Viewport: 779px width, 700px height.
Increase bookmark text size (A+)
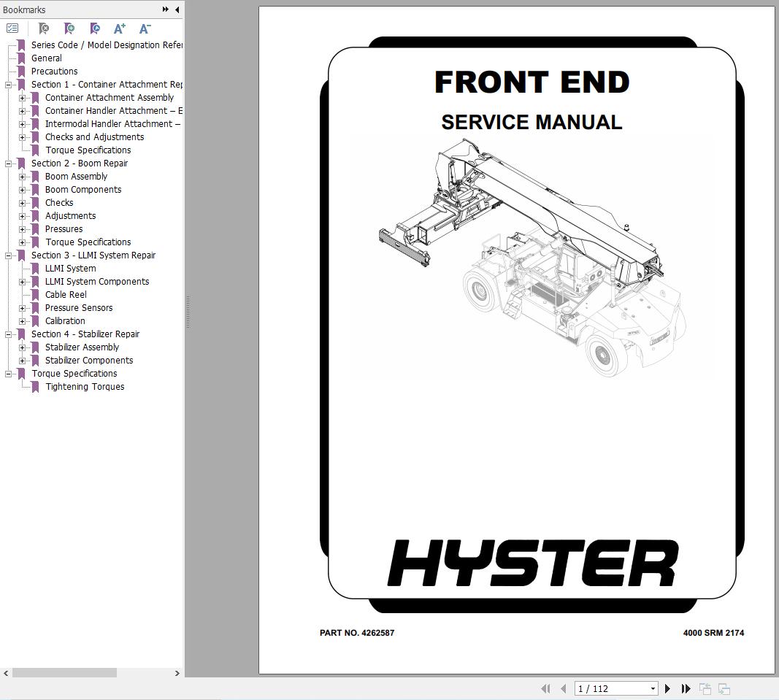pyautogui.click(x=119, y=28)
